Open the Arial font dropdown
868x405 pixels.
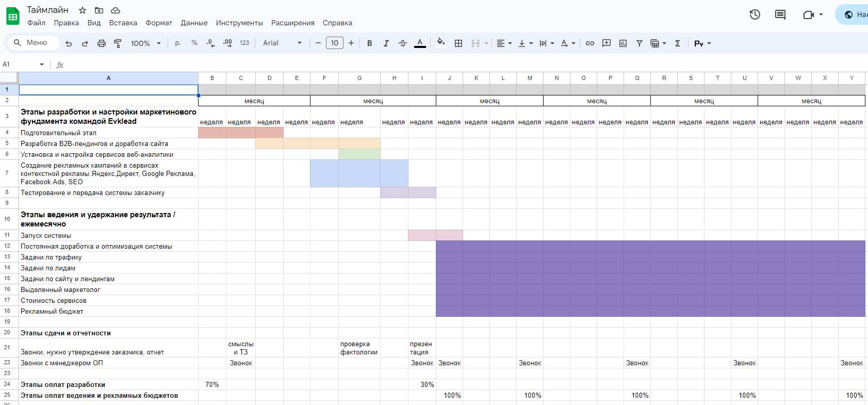click(282, 43)
